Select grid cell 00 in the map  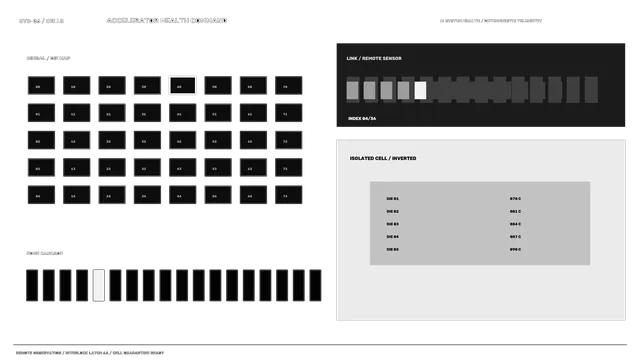pyautogui.click(x=41, y=85)
